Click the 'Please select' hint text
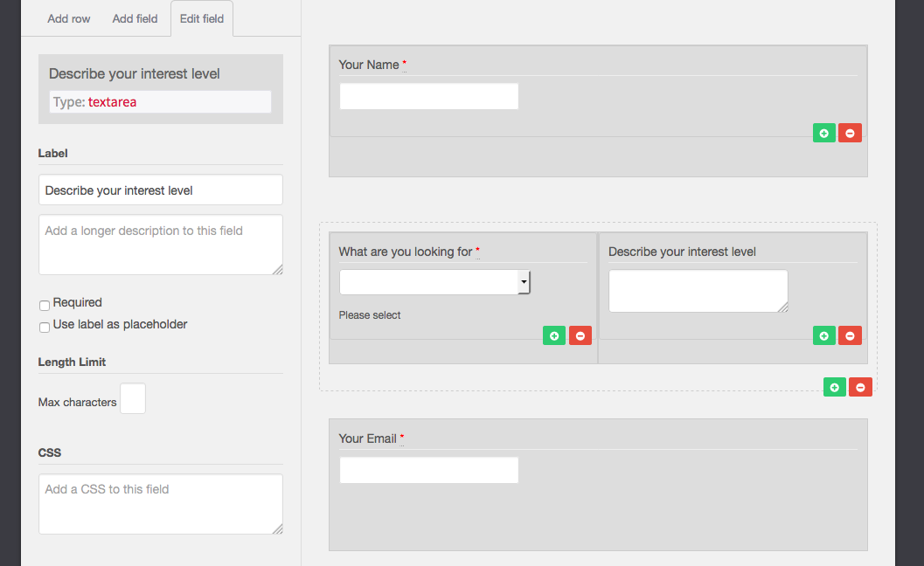924x566 pixels. (x=370, y=315)
